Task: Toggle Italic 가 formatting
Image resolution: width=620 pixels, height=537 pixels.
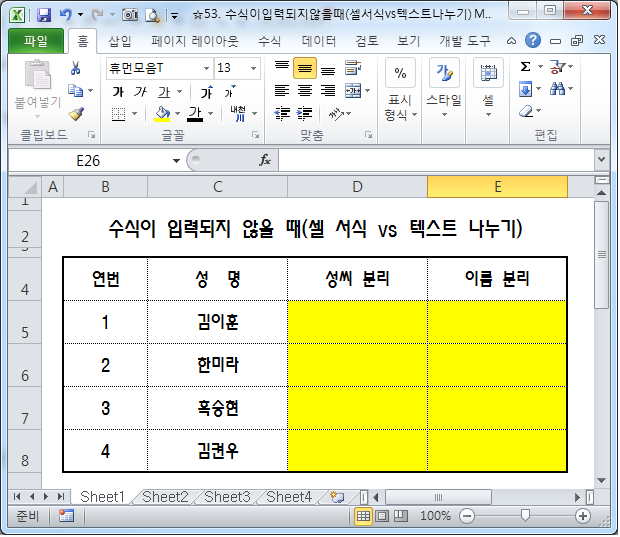Action: click(x=140, y=92)
